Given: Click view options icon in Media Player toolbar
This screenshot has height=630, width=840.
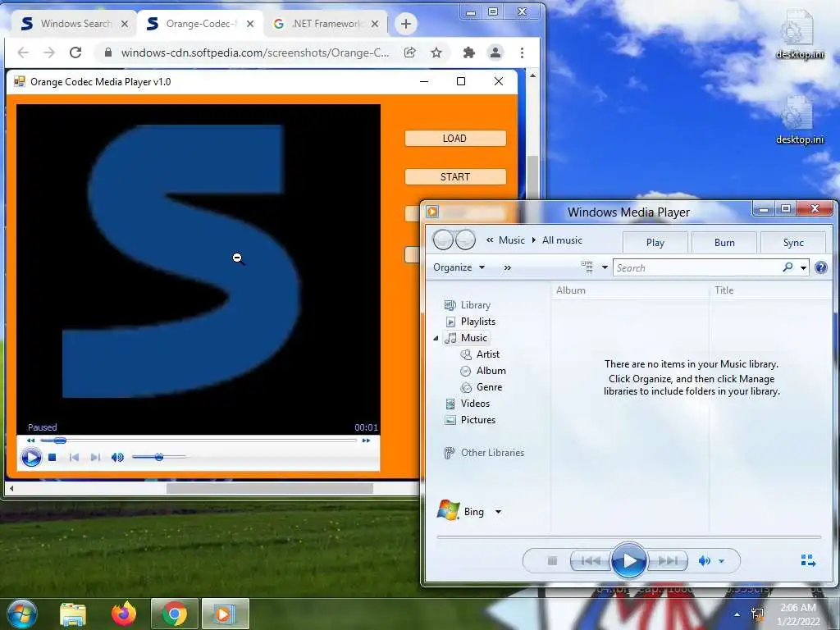Looking at the screenshot, I should click(587, 267).
